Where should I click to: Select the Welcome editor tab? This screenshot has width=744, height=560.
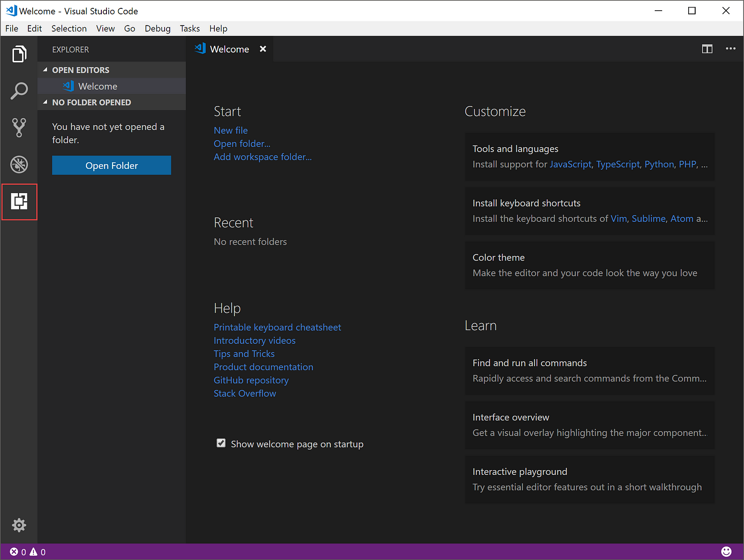point(229,49)
